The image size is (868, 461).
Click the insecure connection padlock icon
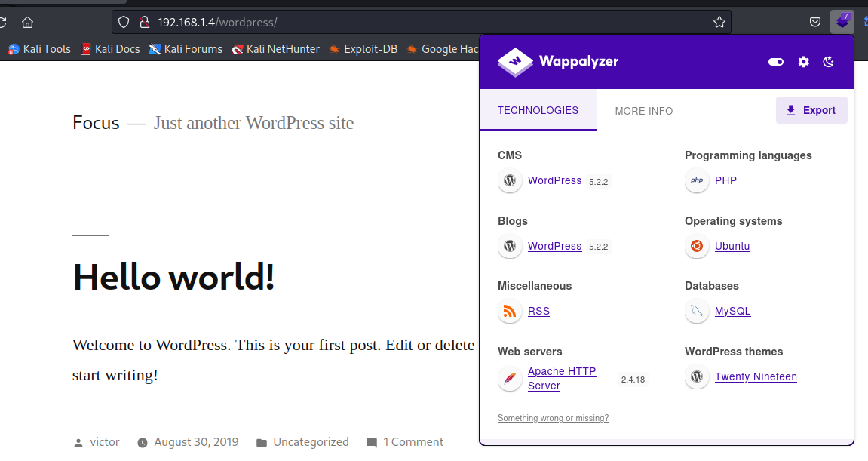[145, 22]
